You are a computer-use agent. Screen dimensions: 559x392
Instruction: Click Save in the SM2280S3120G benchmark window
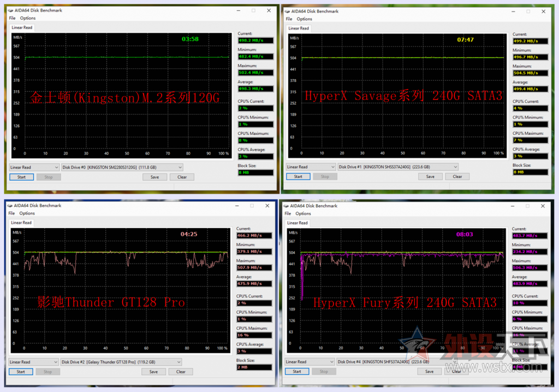(154, 177)
